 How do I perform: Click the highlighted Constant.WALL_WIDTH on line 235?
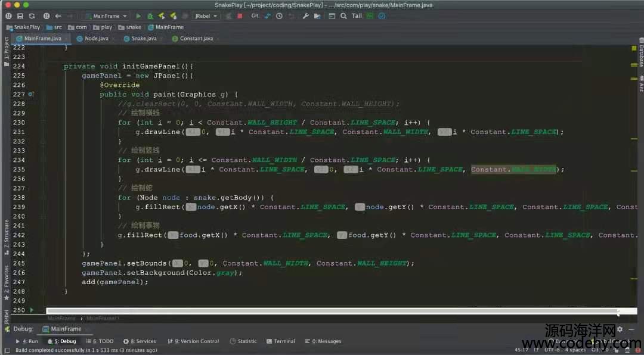click(513, 170)
